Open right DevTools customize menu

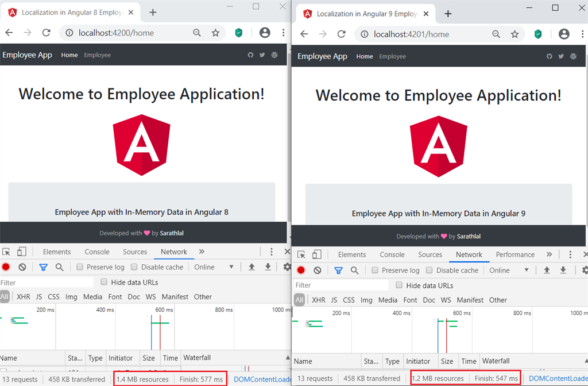tap(570, 254)
